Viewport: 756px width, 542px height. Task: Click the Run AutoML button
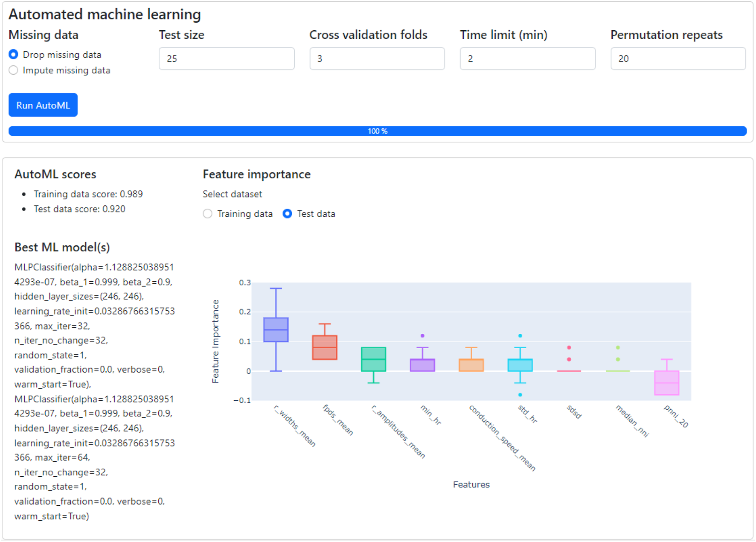click(43, 105)
